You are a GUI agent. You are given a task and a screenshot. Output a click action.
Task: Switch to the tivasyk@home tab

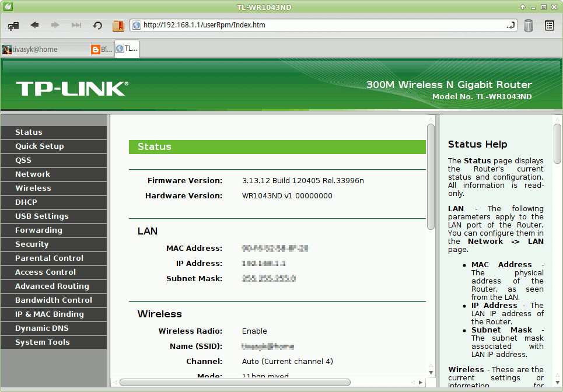tap(46, 50)
